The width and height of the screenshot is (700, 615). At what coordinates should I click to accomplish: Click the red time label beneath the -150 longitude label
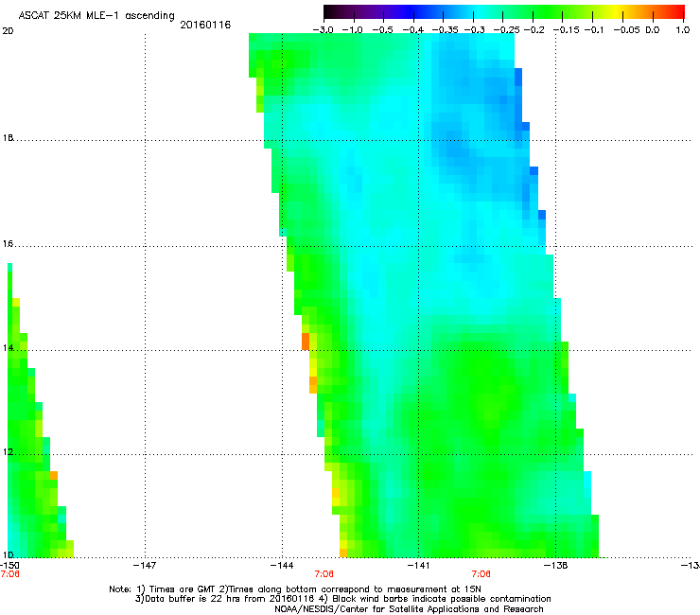click(9, 574)
